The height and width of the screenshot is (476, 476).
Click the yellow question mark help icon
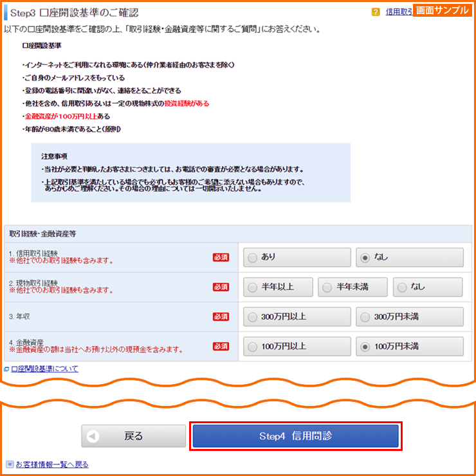point(376,12)
